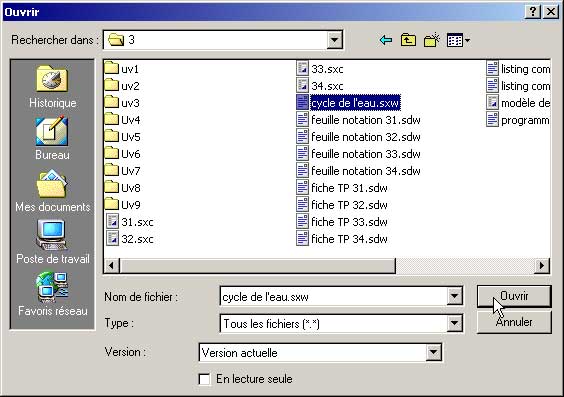
Task: Click in the Nom de fichier field
Action: (334, 297)
